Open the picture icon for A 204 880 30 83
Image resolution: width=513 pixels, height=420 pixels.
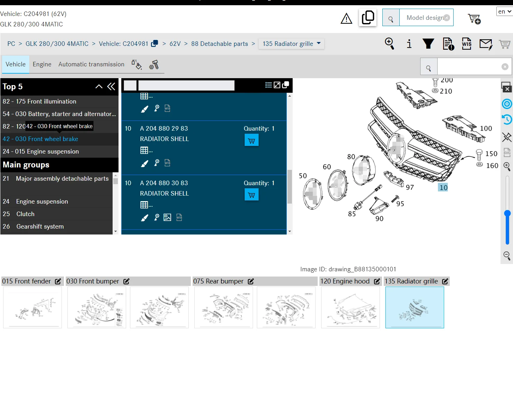click(x=167, y=217)
